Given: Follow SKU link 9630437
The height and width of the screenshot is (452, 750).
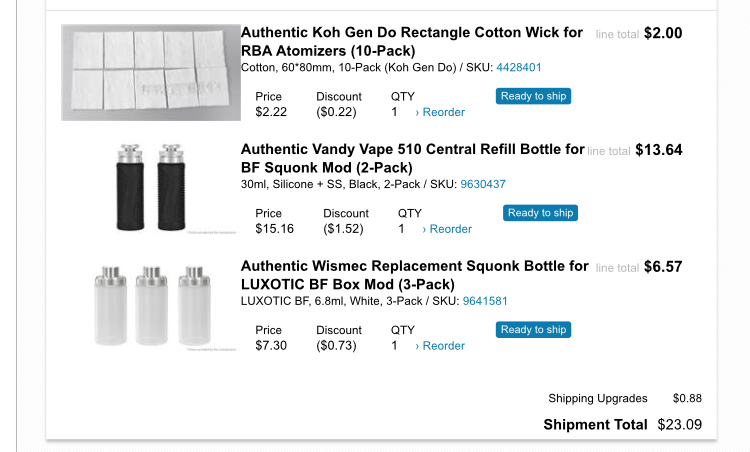Looking at the screenshot, I should [x=483, y=184].
